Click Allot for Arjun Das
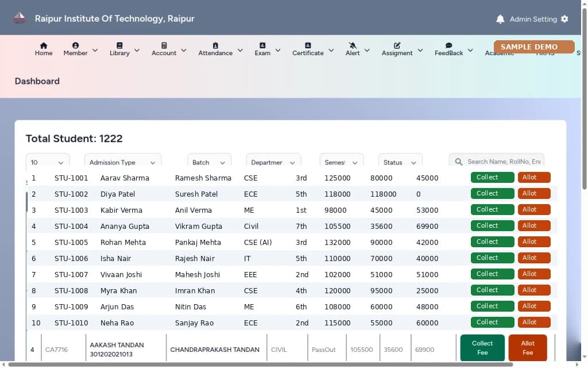Image resolution: width=588 pixels, height=368 pixels. click(x=534, y=306)
